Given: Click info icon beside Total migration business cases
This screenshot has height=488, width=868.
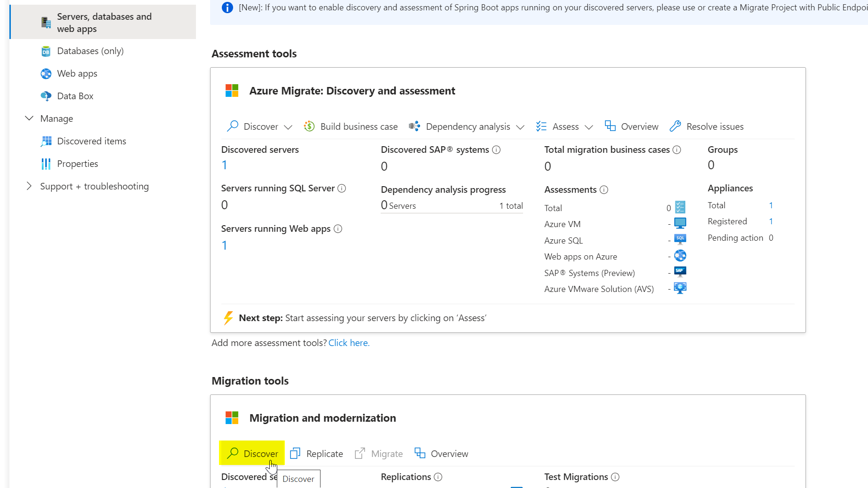Looking at the screenshot, I should pyautogui.click(x=677, y=150).
